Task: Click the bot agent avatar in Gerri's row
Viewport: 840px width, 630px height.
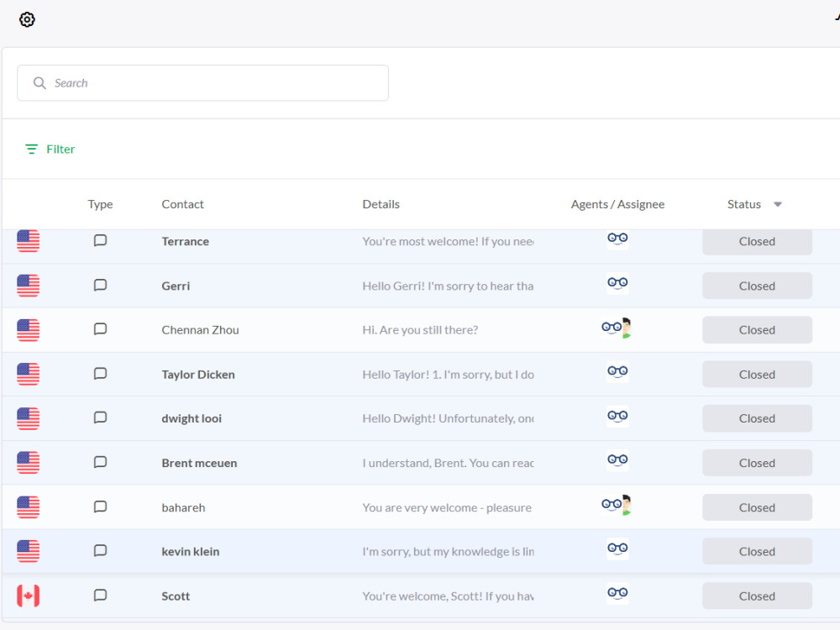Action: pos(617,283)
